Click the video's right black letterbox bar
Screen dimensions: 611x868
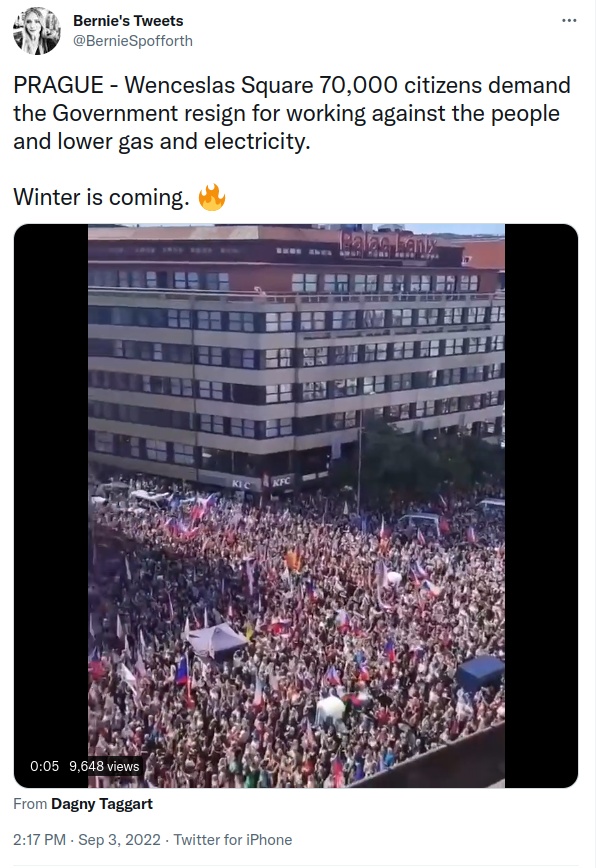[x=541, y=505]
